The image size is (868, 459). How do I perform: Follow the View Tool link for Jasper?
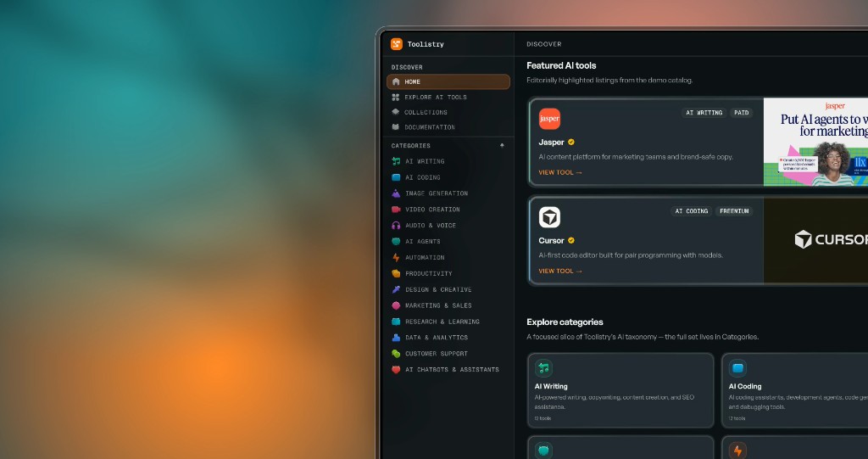[x=560, y=172]
